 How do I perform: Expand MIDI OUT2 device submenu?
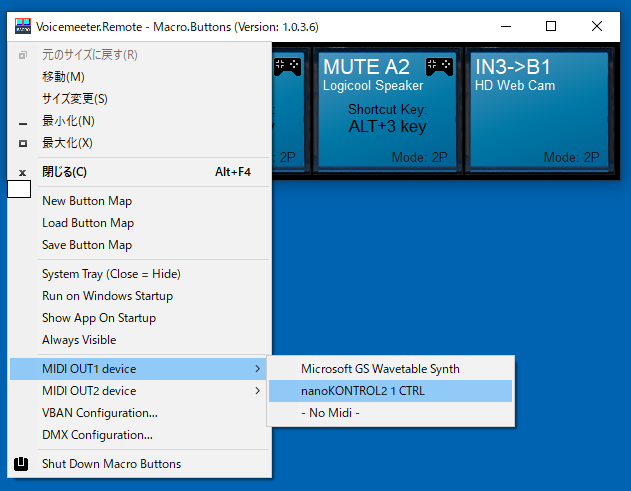pyautogui.click(x=139, y=391)
